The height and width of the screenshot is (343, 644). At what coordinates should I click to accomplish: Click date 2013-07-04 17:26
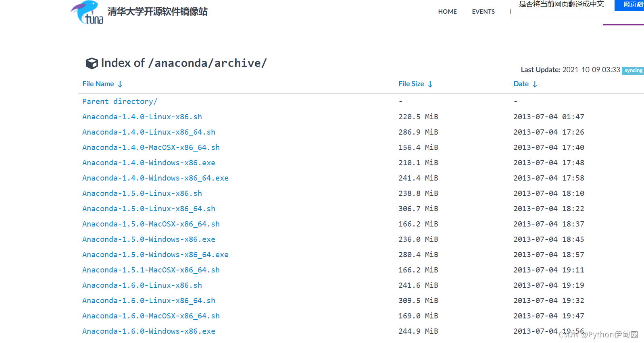[x=549, y=132]
